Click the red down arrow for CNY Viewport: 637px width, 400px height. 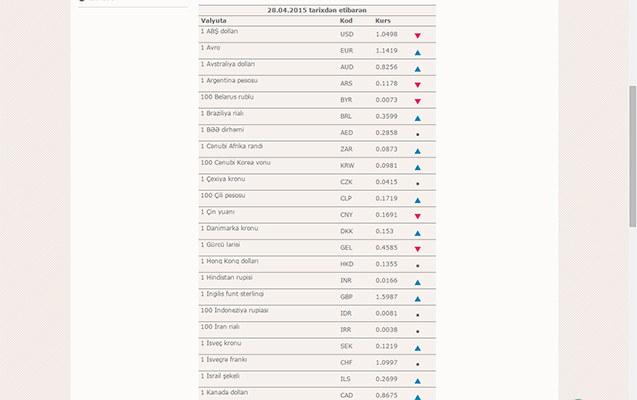pos(417,216)
